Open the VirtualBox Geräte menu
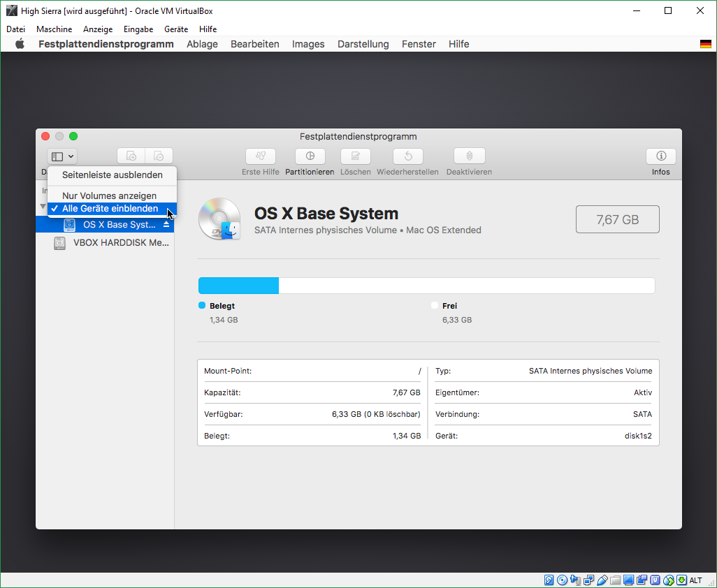Screen dimensions: 717x588 pyautogui.click(x=176, y=29)
